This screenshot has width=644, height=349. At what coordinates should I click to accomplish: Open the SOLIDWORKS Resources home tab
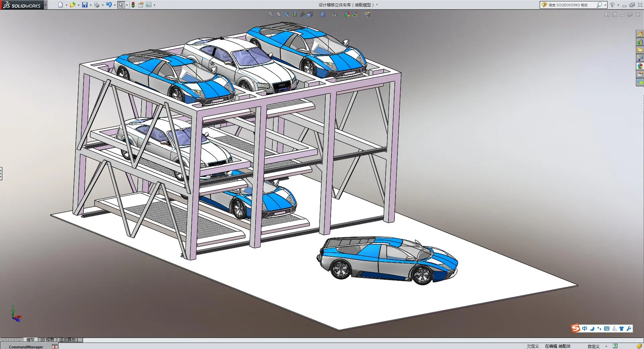[640, 34]
